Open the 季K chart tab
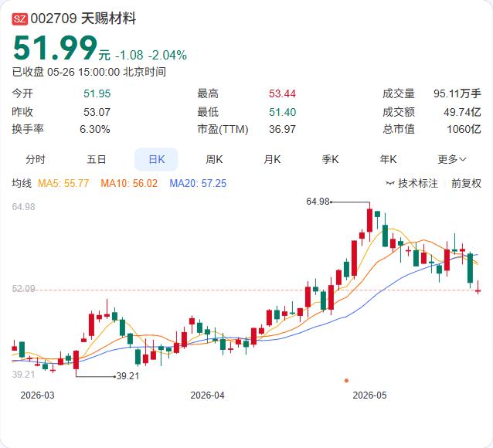Viewport: 493px width, 448px height. coord(330,159)
